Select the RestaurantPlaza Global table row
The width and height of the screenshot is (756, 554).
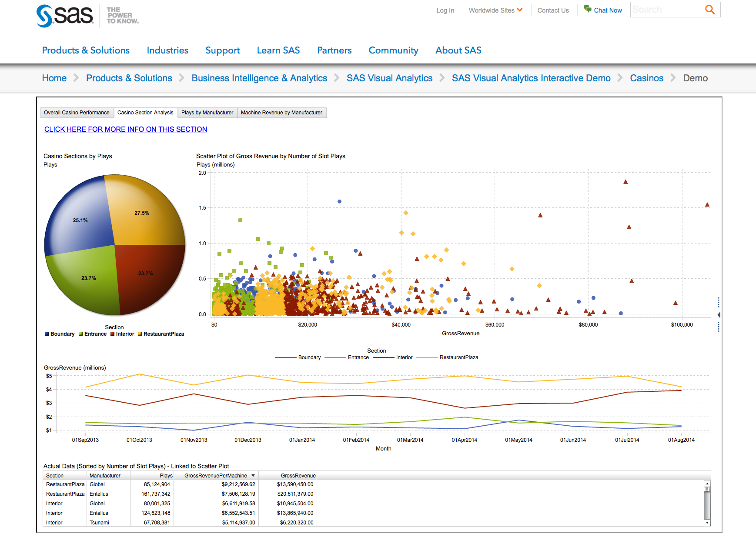(x=180, y=484)
